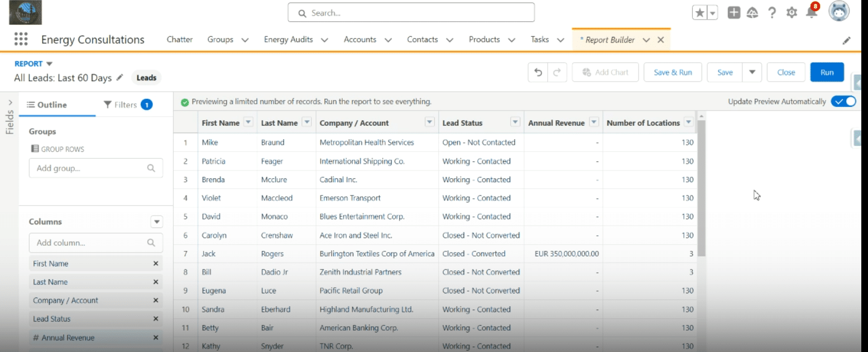Open the Save button dropdown arrow

coord(752,73)
